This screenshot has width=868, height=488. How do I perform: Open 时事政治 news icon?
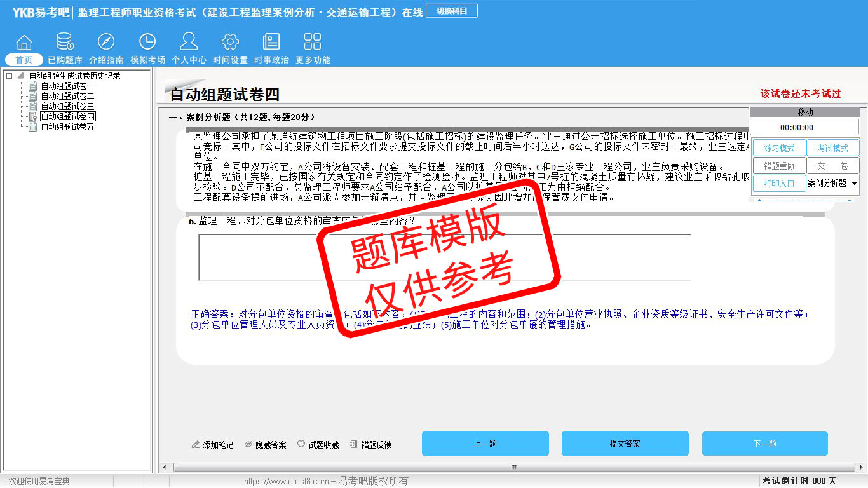click(271, 43)
